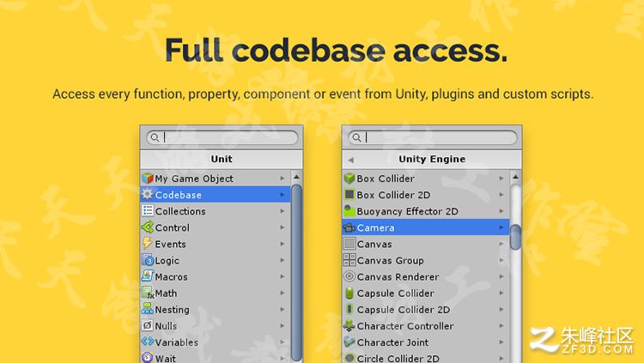Expand the Events submenu arrow
This screenshot has width=644, height=363.
click(283, 244)
